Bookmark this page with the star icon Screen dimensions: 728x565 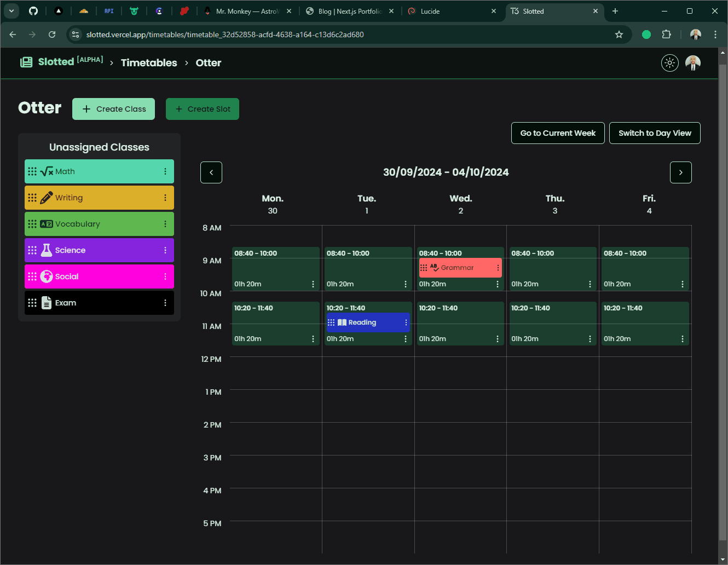(x=619, y=34)
